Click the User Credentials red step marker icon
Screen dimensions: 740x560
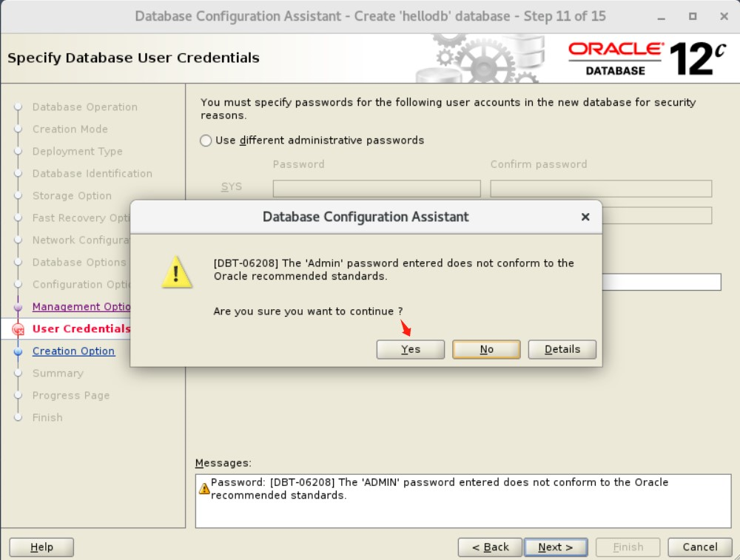(18, 329)
